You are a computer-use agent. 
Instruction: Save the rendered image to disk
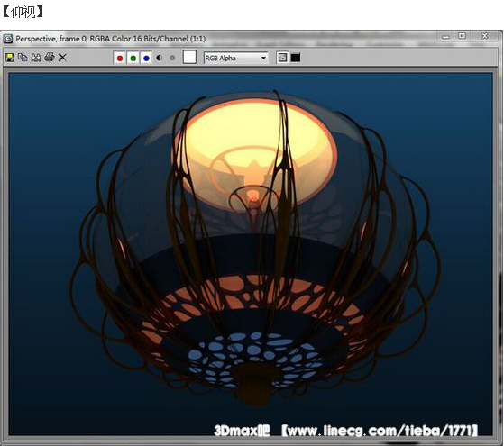[x=10, y=58]
